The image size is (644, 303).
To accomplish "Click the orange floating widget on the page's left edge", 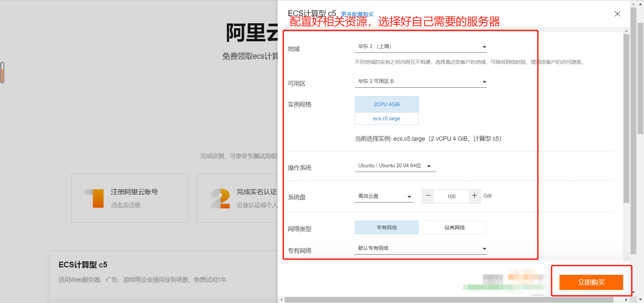I will [2, 73].
